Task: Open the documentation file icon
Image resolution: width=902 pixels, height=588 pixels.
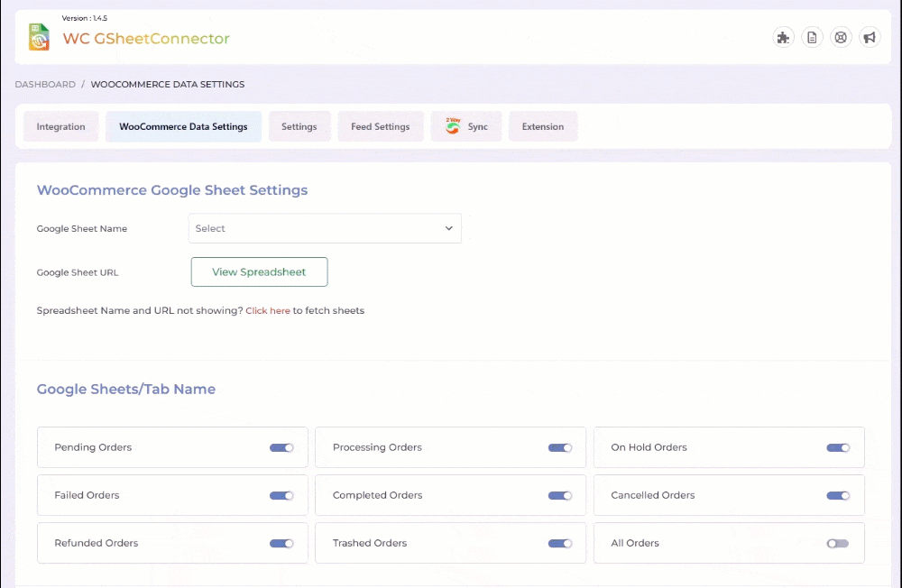Action: 812,37
